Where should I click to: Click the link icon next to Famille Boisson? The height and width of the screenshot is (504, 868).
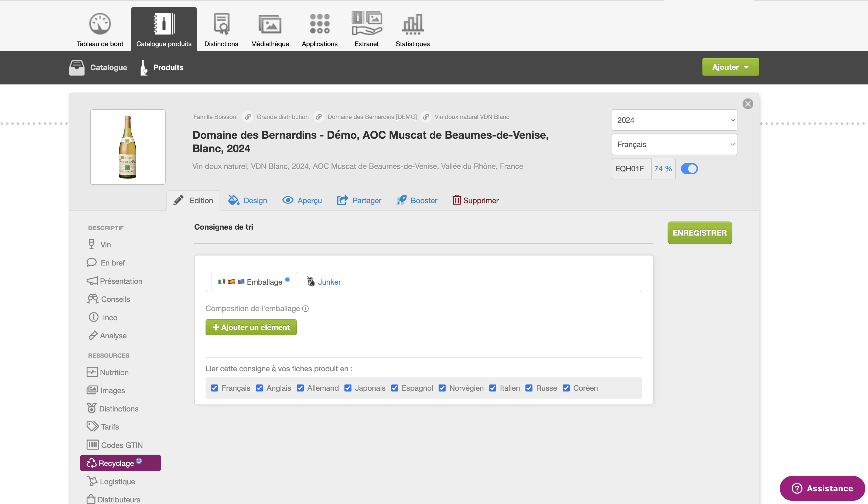tap(248, 117)
